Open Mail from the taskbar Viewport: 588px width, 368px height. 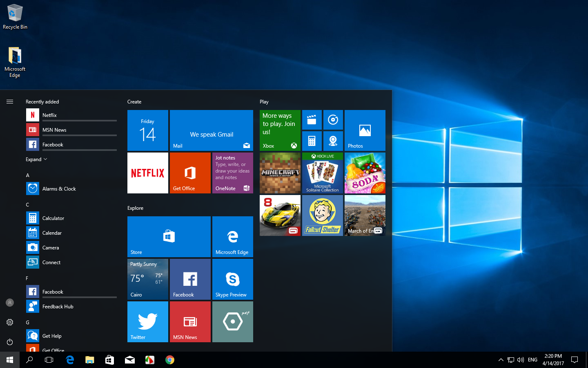pos(130,360)
